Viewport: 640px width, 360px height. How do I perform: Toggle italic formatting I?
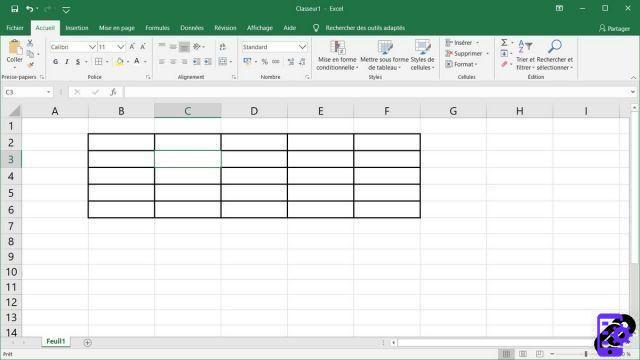coord(67,62)
